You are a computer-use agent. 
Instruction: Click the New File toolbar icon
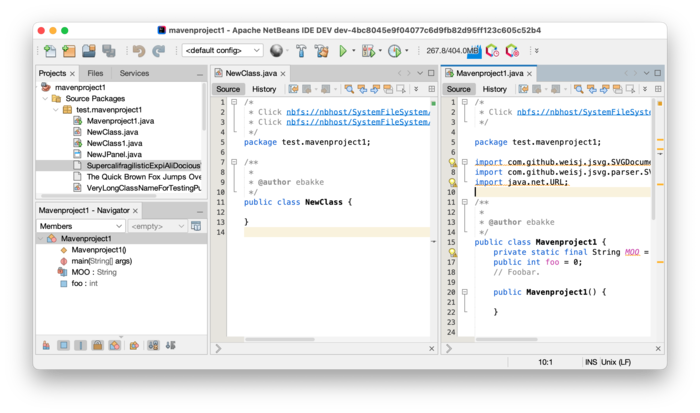[48, 50]
